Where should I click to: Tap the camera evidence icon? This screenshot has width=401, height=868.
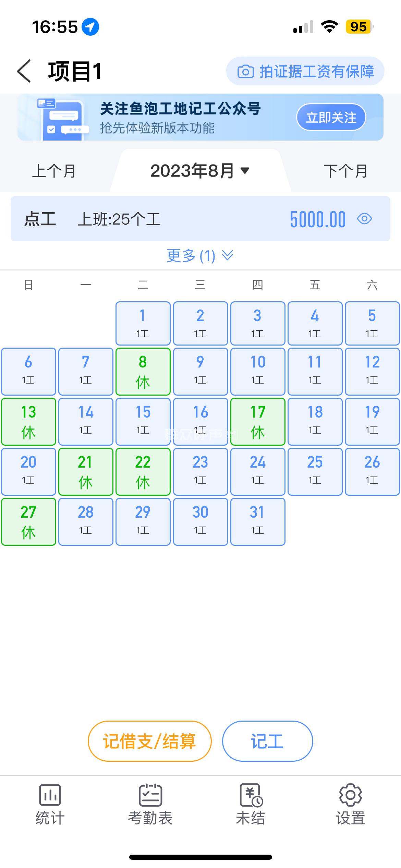pyautogui.click(x=245, y=71)
